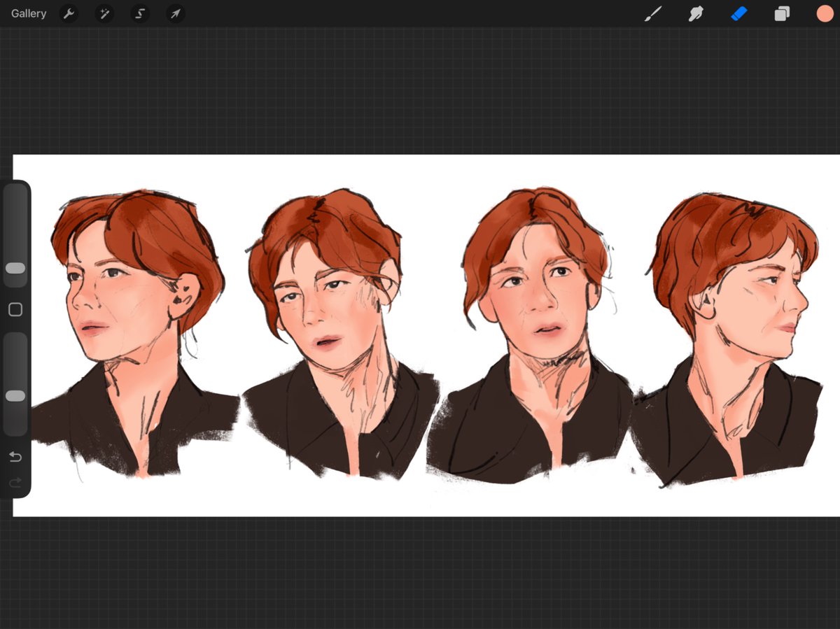Select the Eraser tool
This screenshot has width=840, height=629.
pyautogui.click(x=739, y=13)
